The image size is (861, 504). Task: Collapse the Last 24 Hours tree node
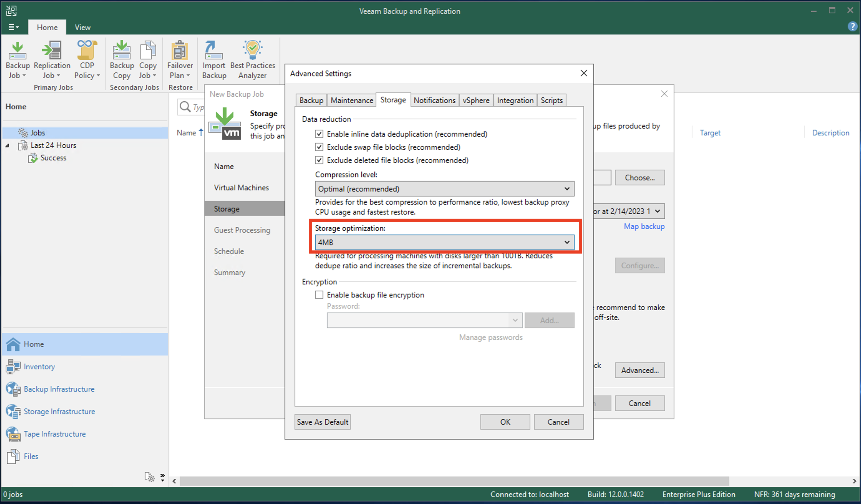pos(7,146)
